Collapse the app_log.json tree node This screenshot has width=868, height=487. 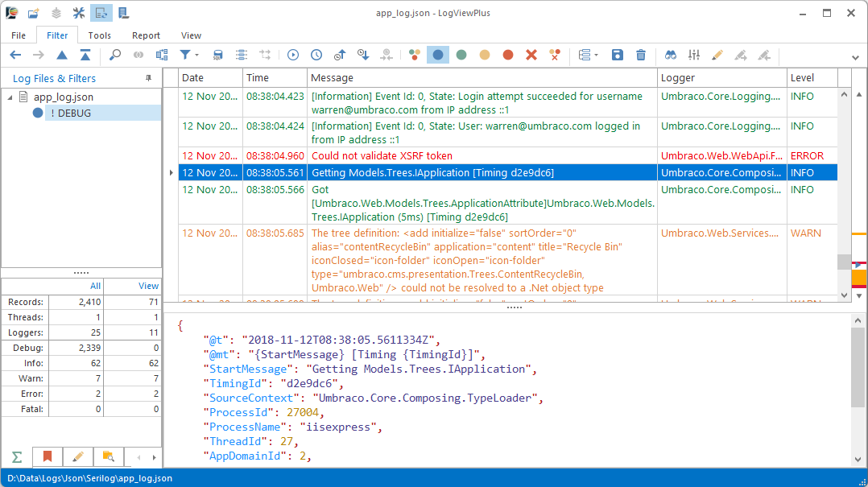tap(10, 97)
